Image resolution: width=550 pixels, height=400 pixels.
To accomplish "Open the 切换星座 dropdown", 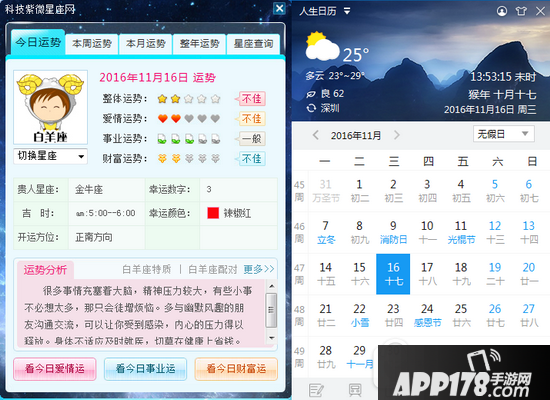I will tap(51, 156).
